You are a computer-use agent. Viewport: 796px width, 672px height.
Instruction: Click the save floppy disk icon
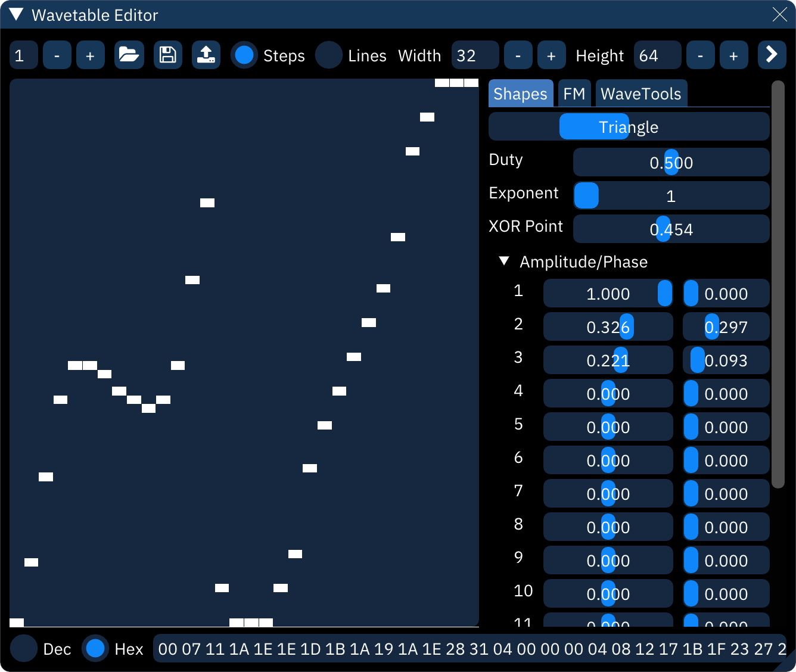click(168, 55)
